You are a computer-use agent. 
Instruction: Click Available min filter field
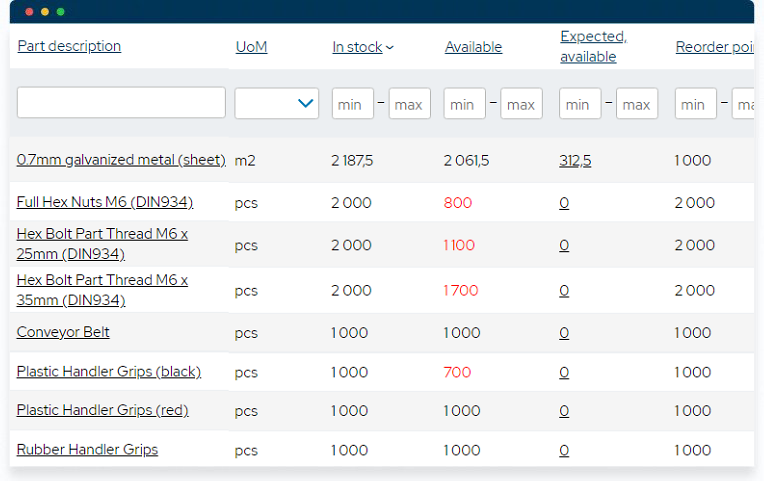pyautogui.click(x=464, y=103)
